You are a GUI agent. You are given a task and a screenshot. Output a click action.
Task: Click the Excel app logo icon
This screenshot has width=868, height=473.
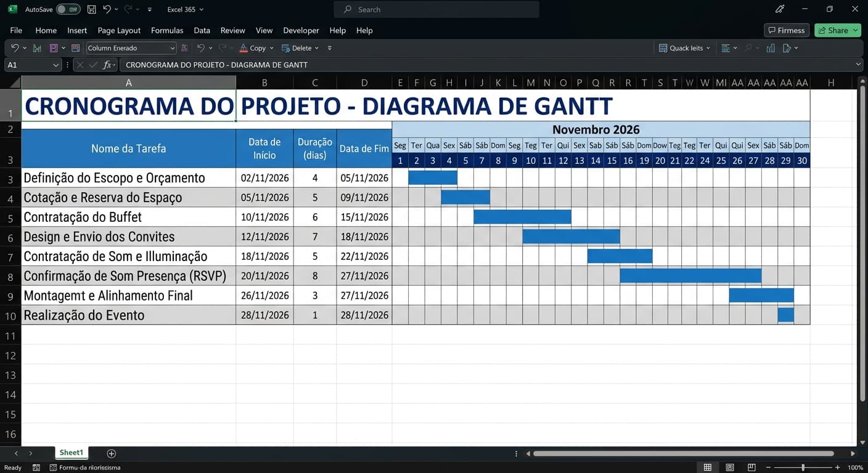point(12,9)
